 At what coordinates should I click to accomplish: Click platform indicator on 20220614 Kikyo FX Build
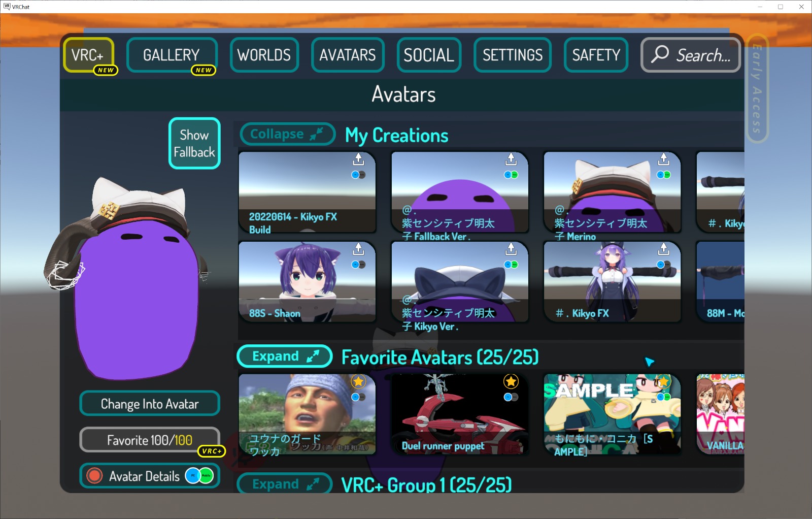coord(358,175)
